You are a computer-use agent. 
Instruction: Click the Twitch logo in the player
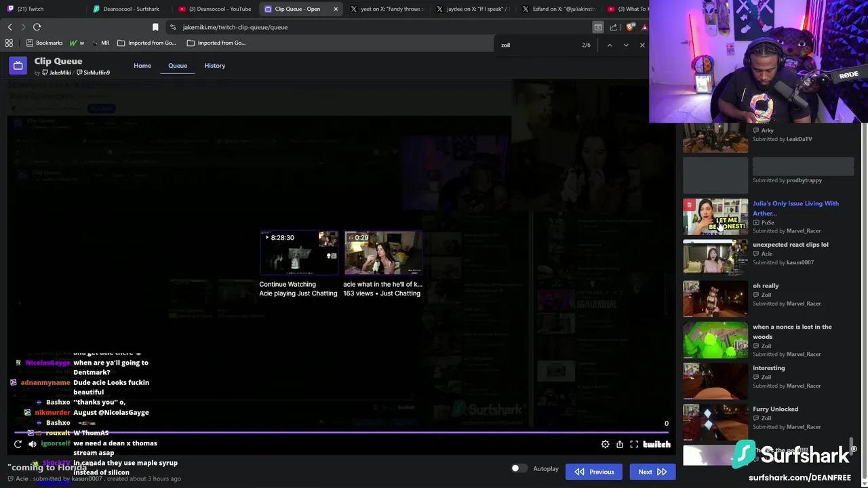click(656, 445)
